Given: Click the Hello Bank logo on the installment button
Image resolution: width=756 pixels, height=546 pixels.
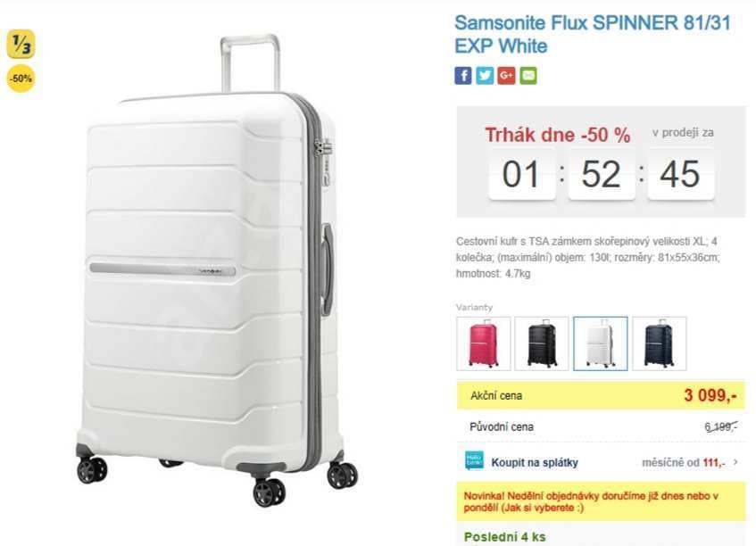Looking at the screenshot, I should point(476,461).
